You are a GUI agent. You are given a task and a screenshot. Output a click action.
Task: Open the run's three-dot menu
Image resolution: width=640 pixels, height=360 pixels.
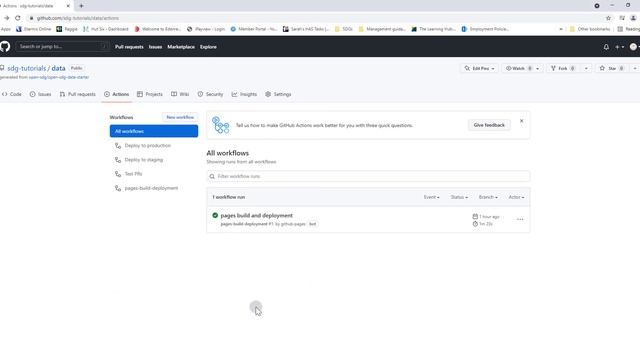520,220
